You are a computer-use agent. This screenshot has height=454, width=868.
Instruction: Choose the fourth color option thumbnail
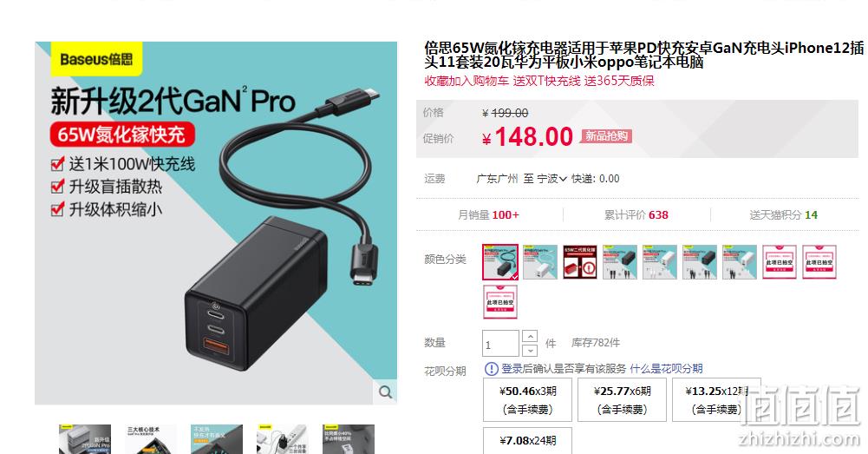620,261
